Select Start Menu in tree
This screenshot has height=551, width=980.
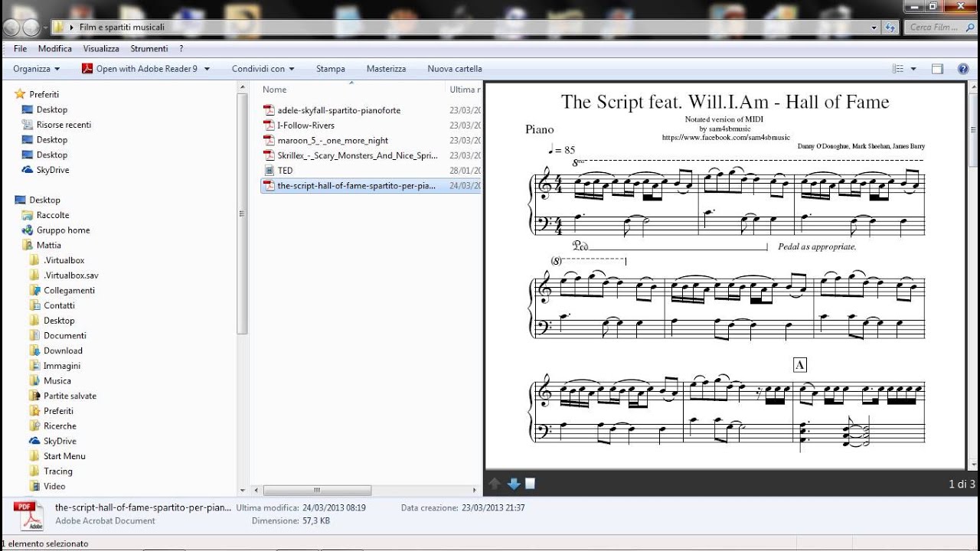[x=64, y=456]
